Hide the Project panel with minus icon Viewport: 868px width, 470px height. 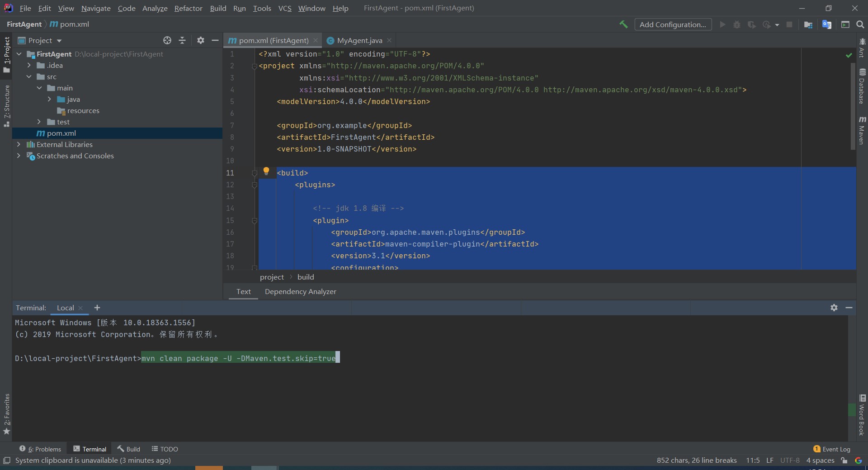point(215,40)
